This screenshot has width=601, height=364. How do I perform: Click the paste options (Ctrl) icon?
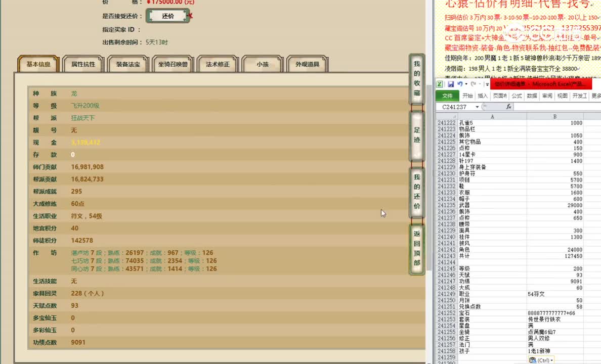(x=532, y=360)
